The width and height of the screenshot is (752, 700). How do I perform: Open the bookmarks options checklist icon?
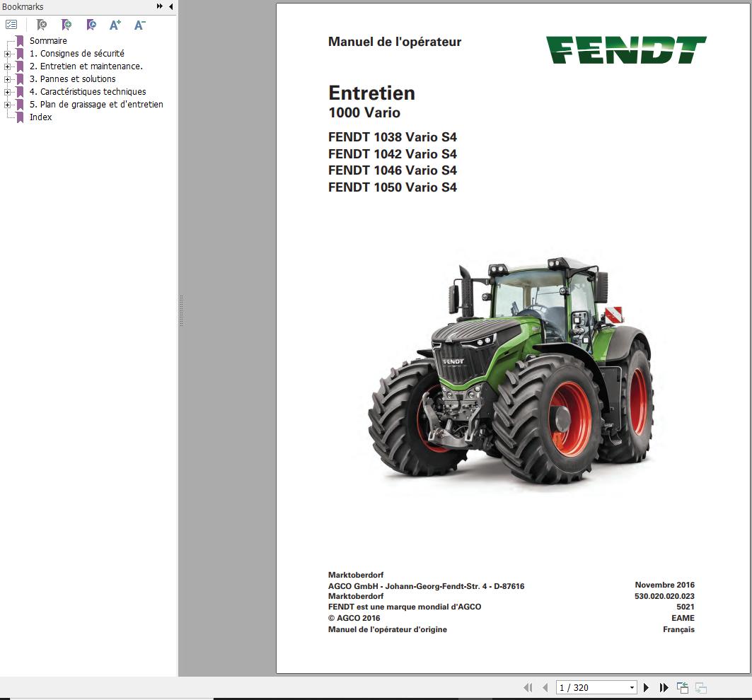coord(11,25)
